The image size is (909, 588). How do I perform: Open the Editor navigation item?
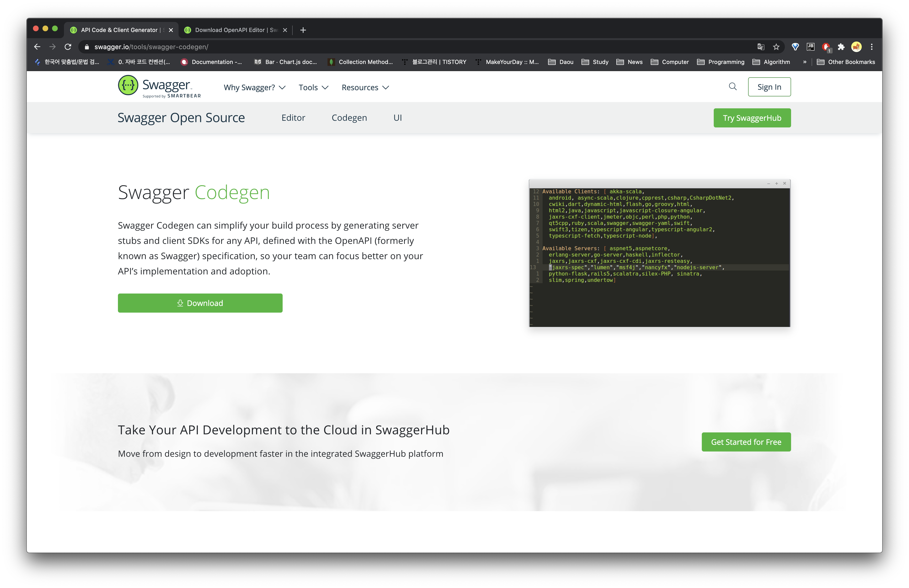[x=293, y=118]
